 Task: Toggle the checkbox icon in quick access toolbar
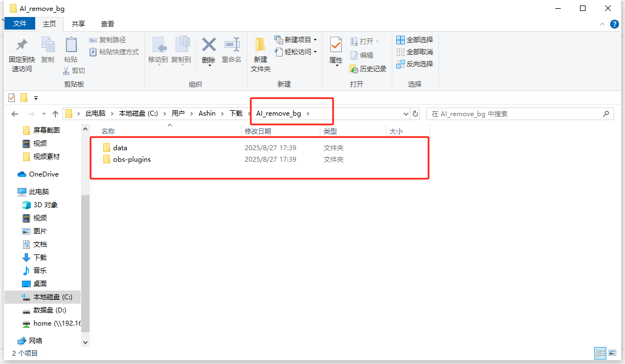[x=12, y=98]
